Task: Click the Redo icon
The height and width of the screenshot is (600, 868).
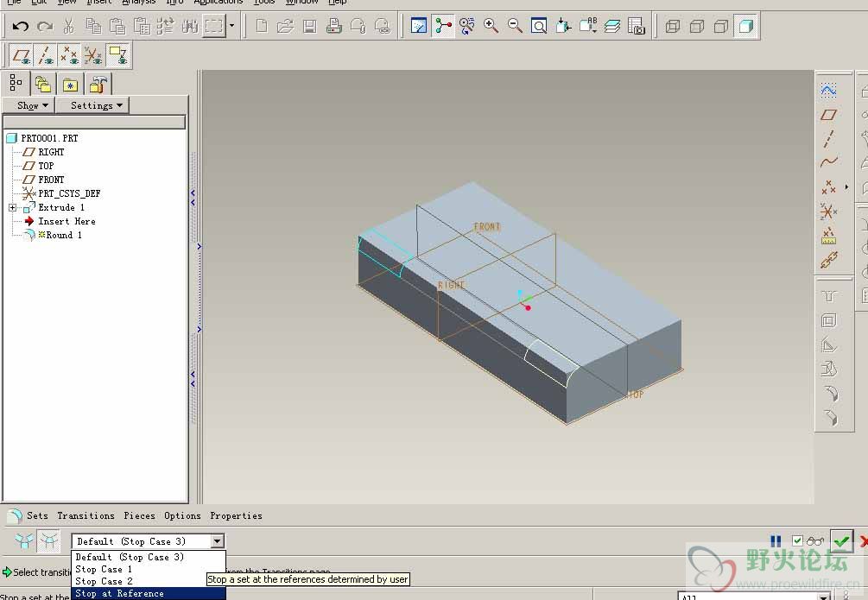Action: (x=45, y=26)
